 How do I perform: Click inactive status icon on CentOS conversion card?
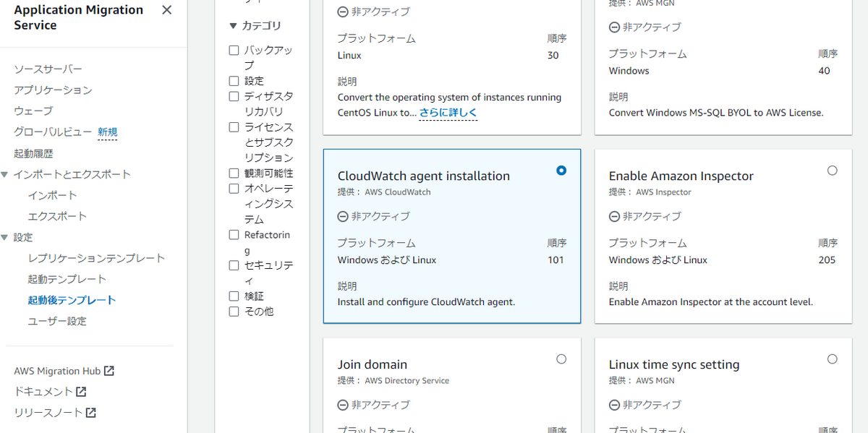[343, 12]
